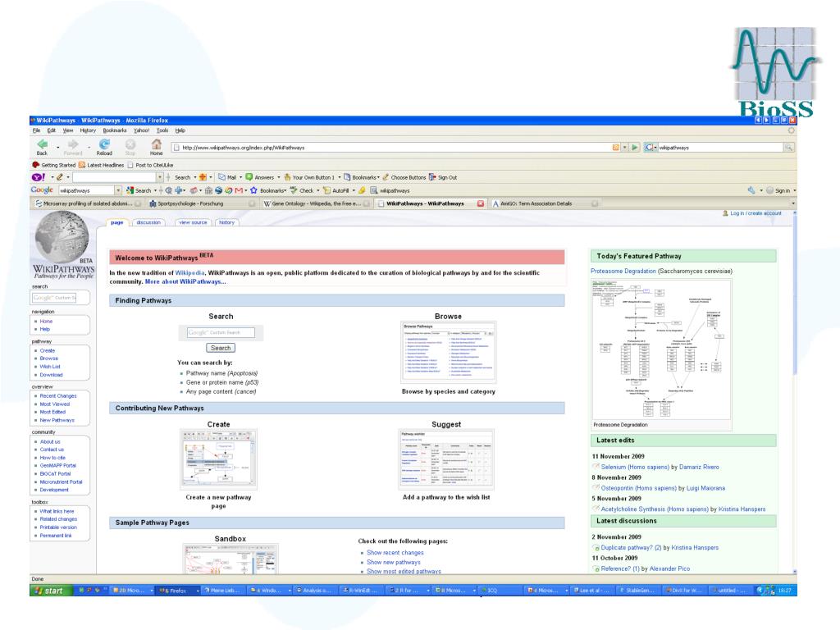The height and width of the screenshot is (630, 840).
Task: Switch to the AmiGO Term Association tab
Action: 544,203
